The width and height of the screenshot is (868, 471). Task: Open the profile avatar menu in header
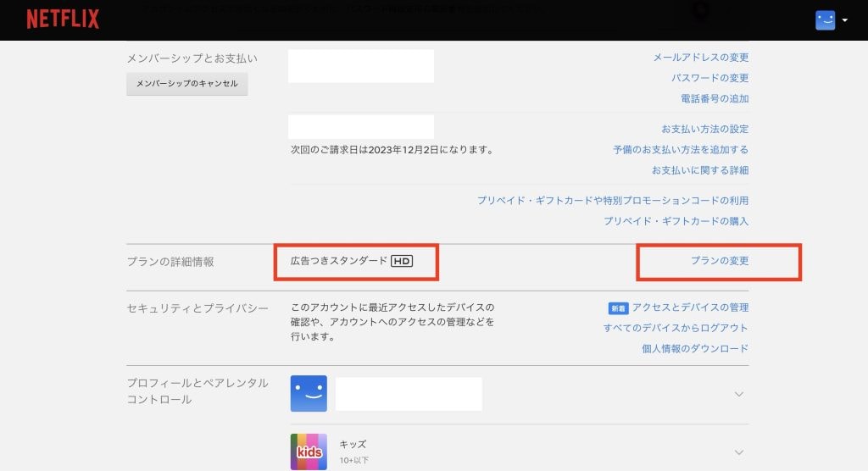(825, 20)
